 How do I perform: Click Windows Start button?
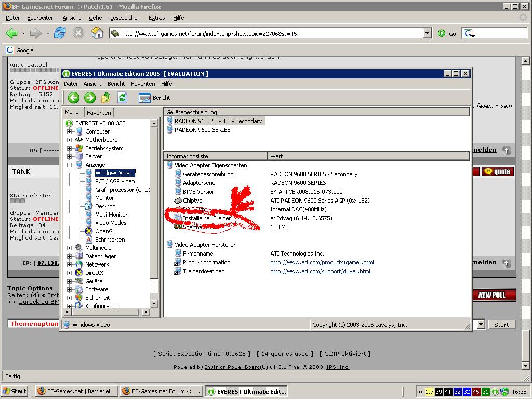(15, 391)
